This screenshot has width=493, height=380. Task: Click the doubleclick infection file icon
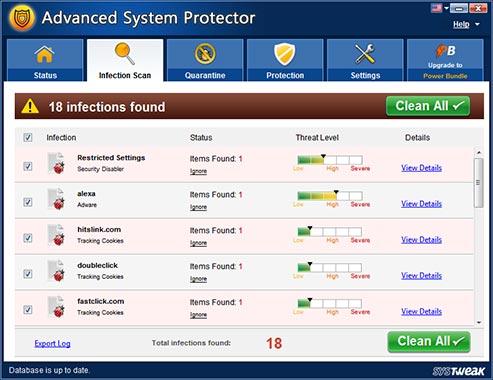click(56, 271)
